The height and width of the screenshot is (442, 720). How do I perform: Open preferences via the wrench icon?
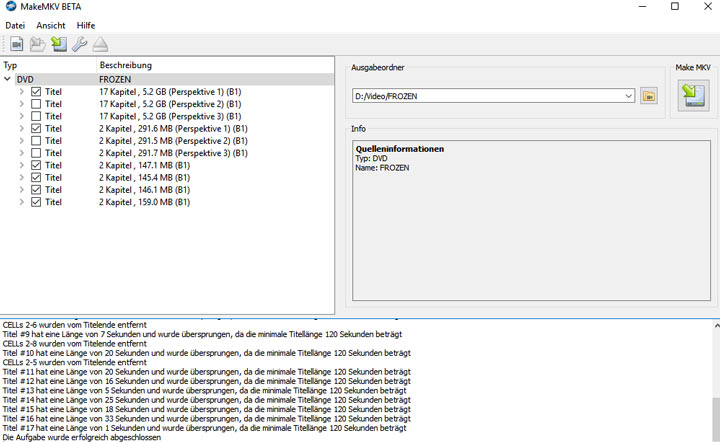click(x=79, y=44)
